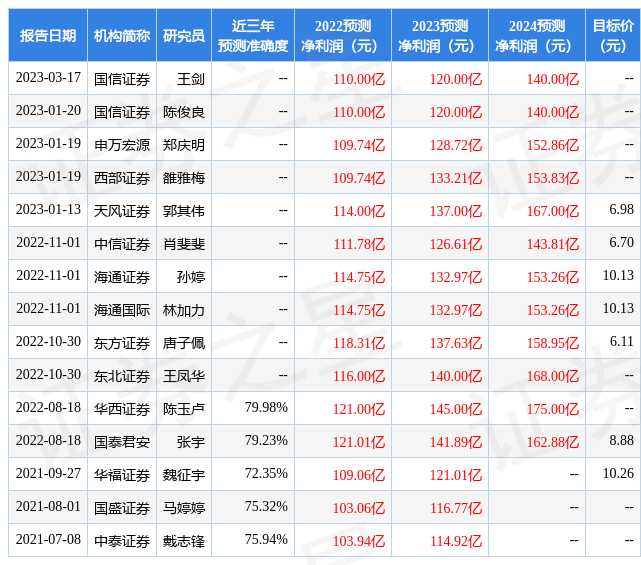Viewport: 641px width, 565px height.
Task: Select researcher 魏征宇
Action: click(x=184, y=475)
